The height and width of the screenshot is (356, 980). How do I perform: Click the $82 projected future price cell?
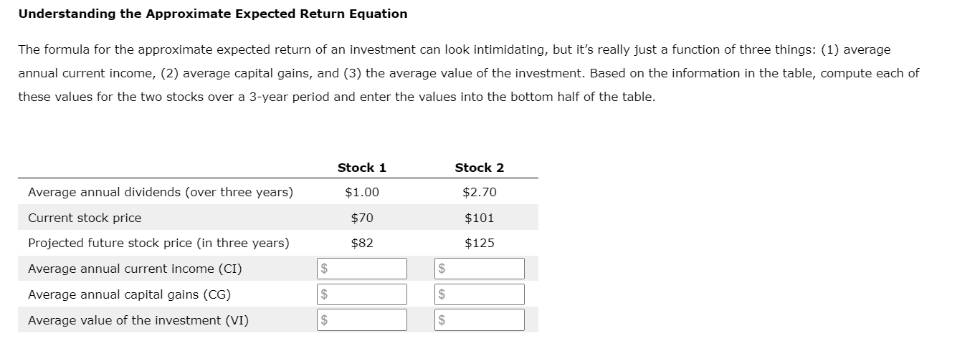tap(362, 243)
